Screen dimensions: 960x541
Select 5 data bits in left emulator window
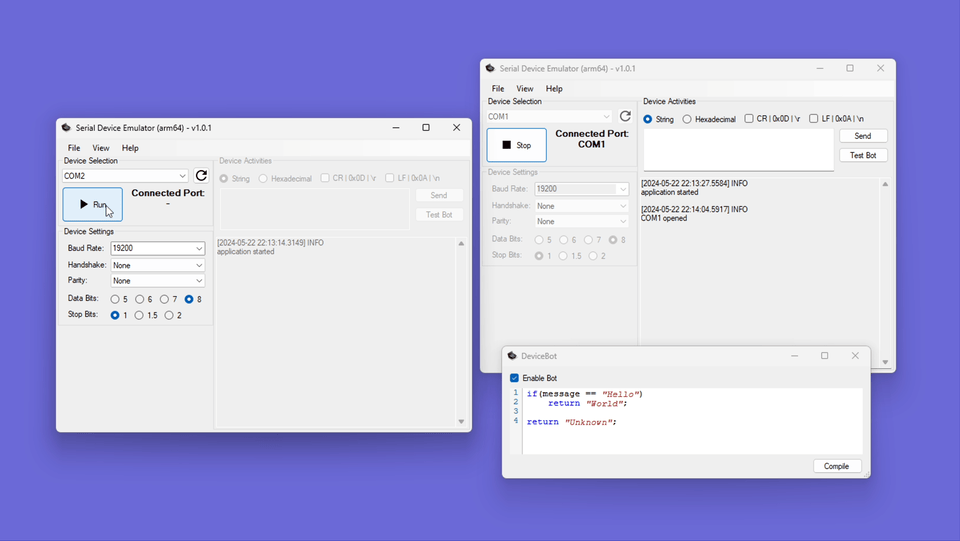115,299
